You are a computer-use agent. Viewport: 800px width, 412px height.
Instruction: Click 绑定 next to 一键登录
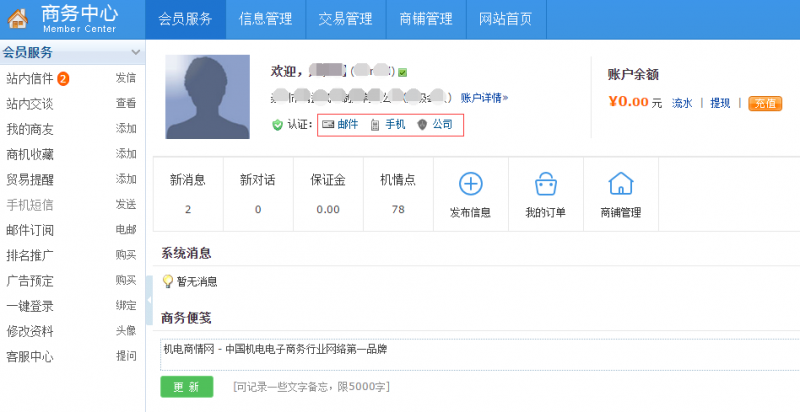coord(126,305)
